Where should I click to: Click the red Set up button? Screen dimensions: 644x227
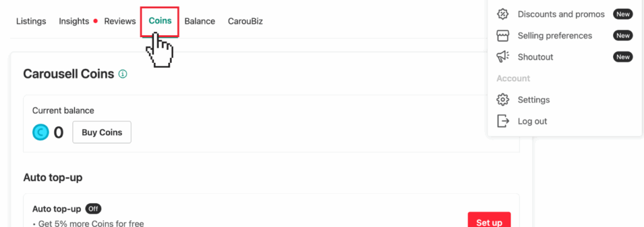489,221
